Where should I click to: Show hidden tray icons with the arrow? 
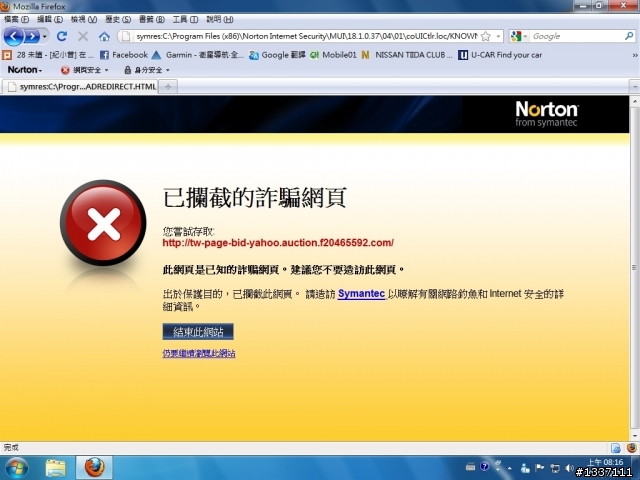510,468
